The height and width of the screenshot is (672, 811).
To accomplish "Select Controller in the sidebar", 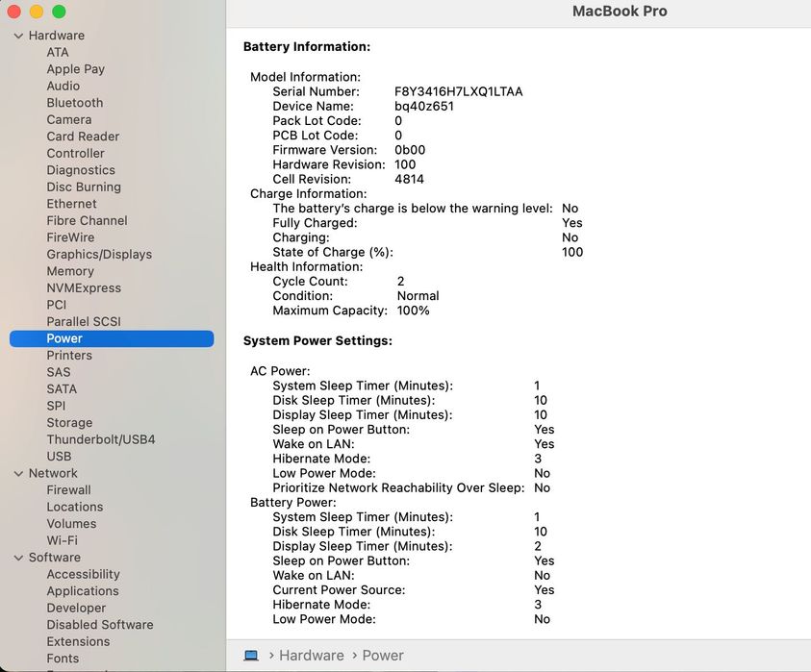I will tap(75, 154).
